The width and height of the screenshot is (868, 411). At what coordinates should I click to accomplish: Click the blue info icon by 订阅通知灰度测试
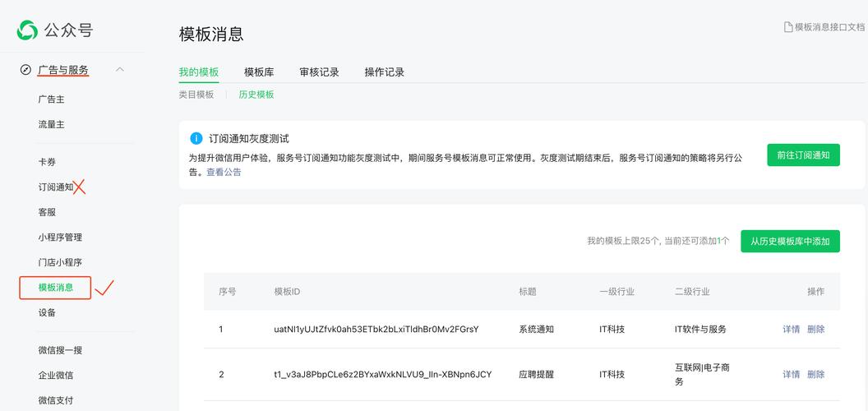pos(196,138)
